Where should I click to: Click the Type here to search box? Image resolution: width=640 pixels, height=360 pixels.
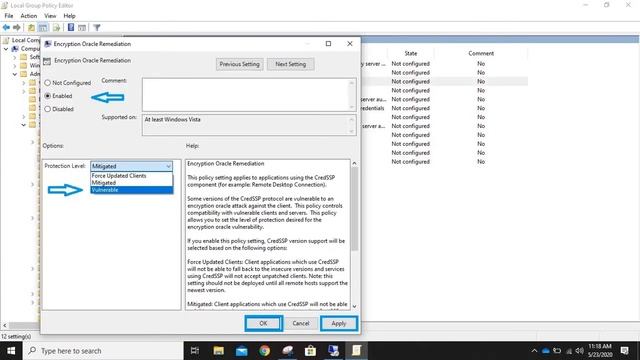(103, 351)
